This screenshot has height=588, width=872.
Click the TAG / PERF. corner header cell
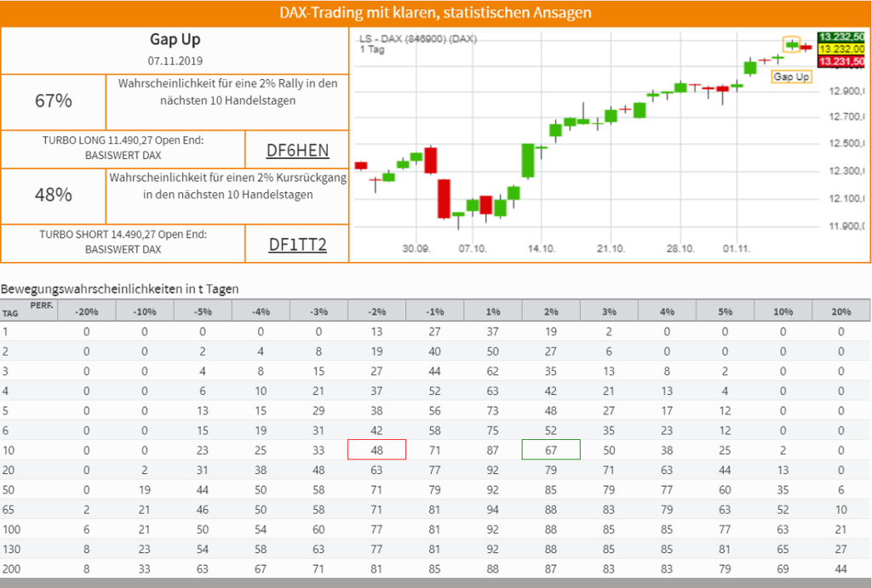[29, 310]
